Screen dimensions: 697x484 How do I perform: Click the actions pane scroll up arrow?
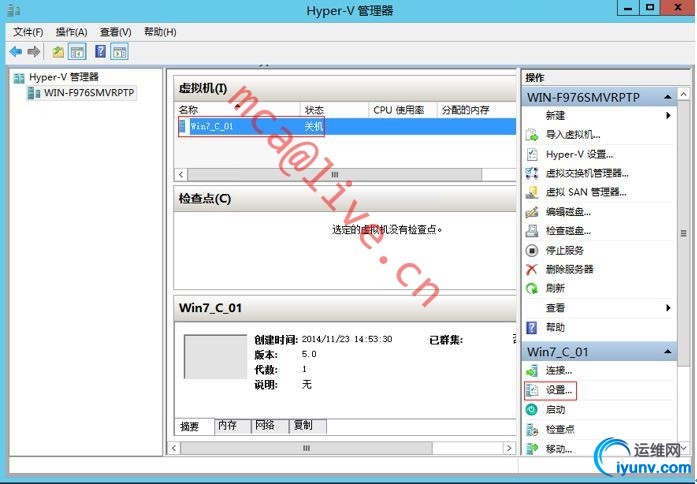click(x=683, y=94)
